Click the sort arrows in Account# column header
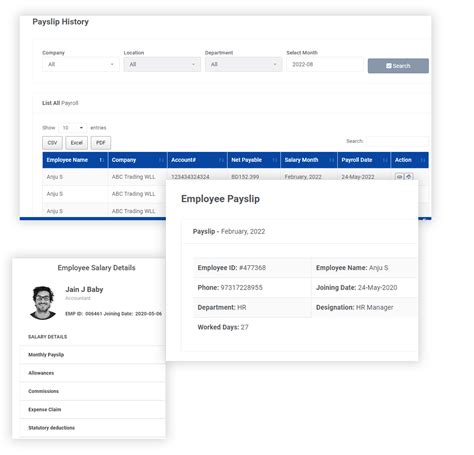 click(x=221, y=160)
